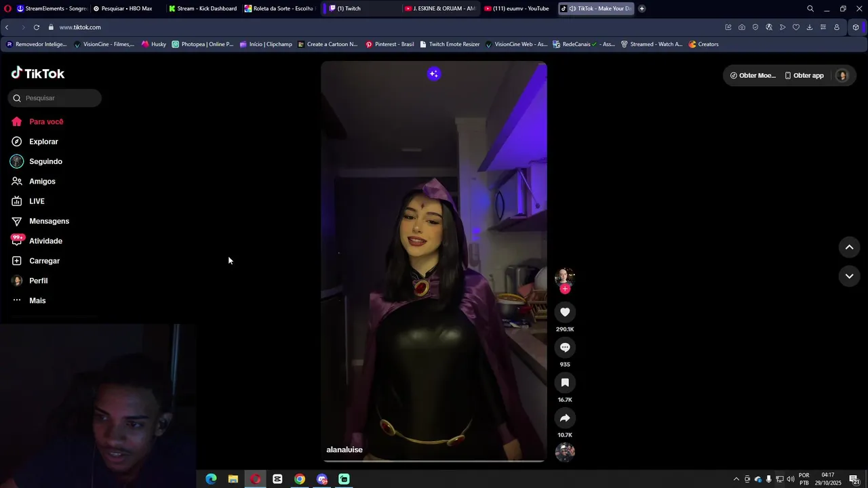
Task: Open the shield privacy protection icon
Action: [755, 27]
